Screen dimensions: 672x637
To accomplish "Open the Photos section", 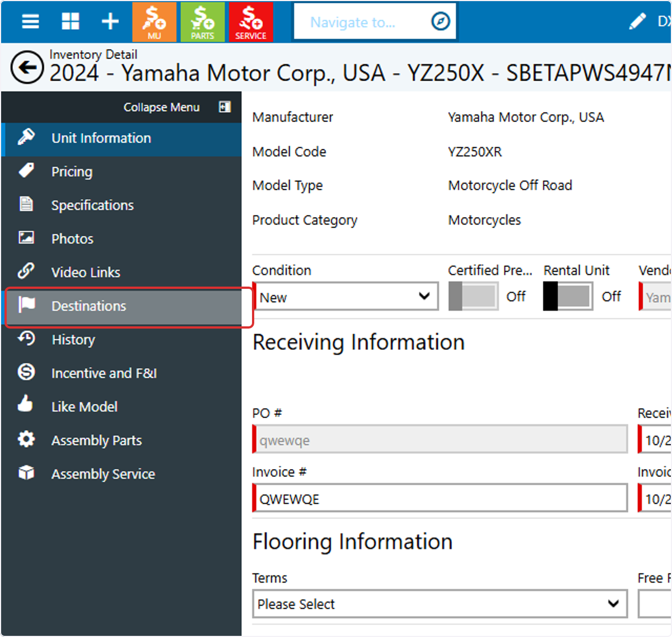I will tap(122, 239).
